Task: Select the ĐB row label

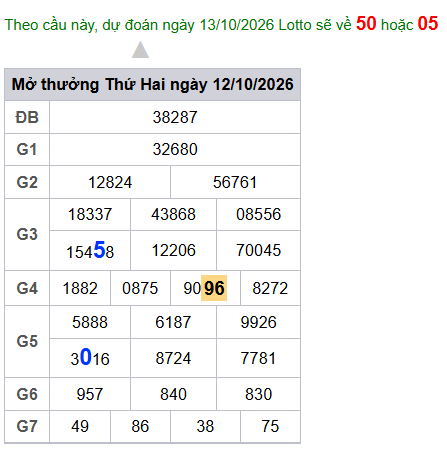Action: point(27,117)
